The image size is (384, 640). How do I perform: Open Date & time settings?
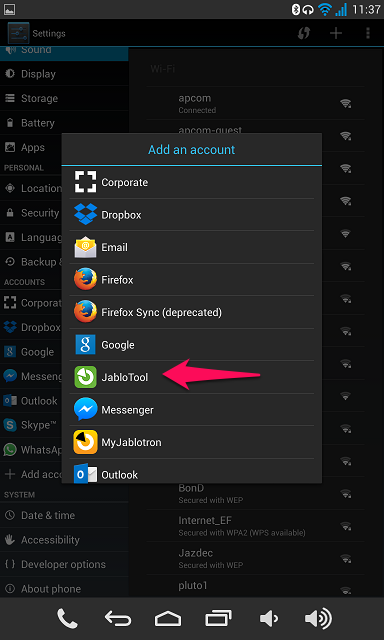[x=64, y=515]
